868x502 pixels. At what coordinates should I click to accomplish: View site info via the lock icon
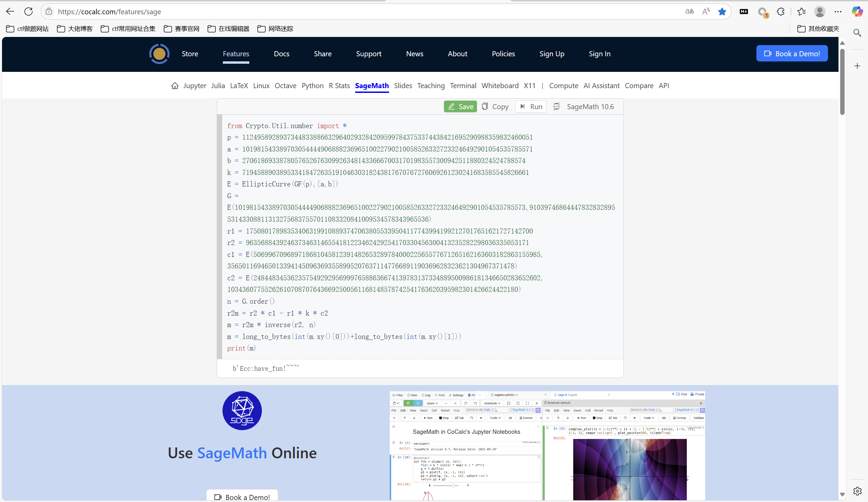49,12
